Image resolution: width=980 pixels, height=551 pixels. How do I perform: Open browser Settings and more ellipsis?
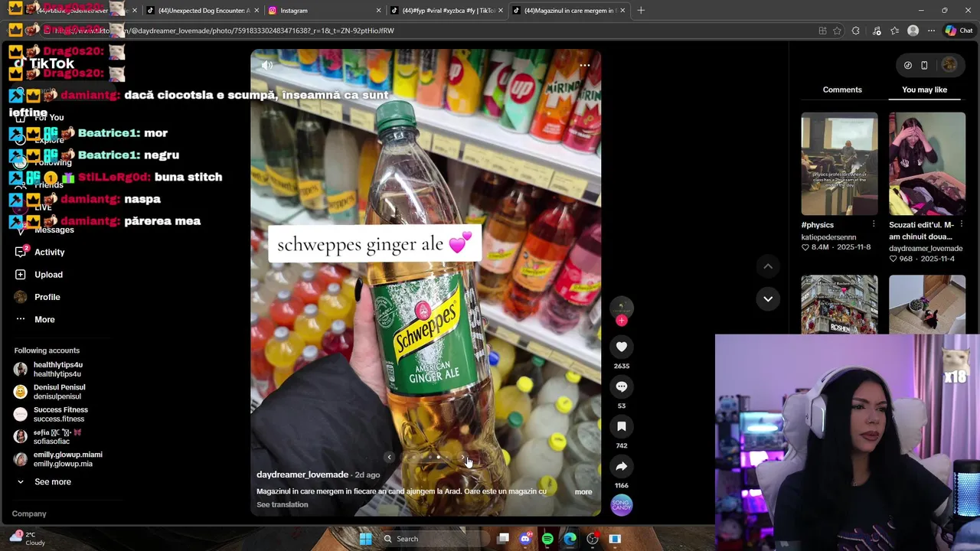(931, 31)
